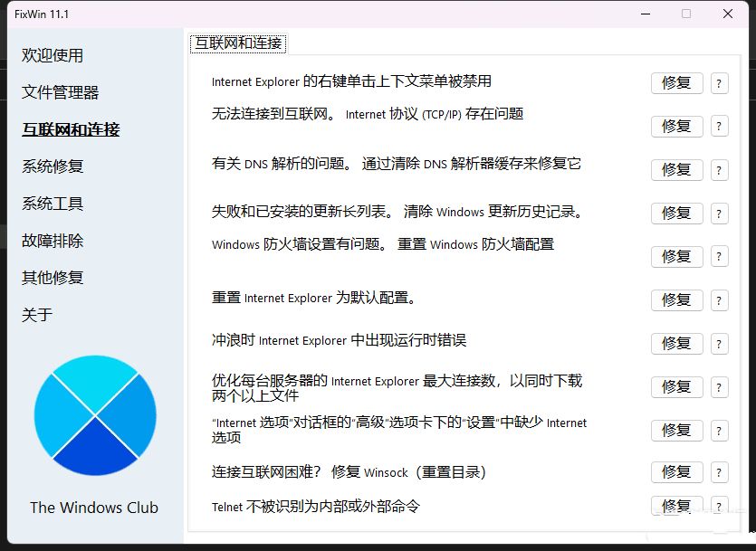Click 修复 for DNS 解析器缓存 problem

[676, 170]
